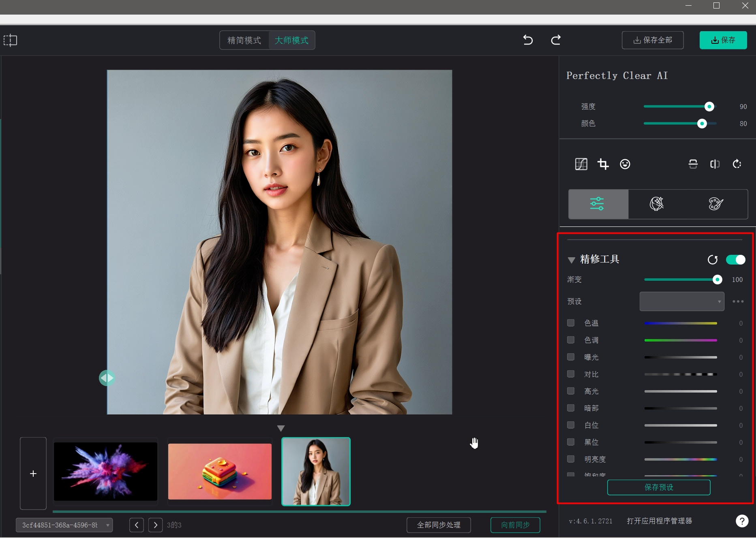Switch to 精简模式 tab
This screenshot has width=756, height=538.
point(244,41)
